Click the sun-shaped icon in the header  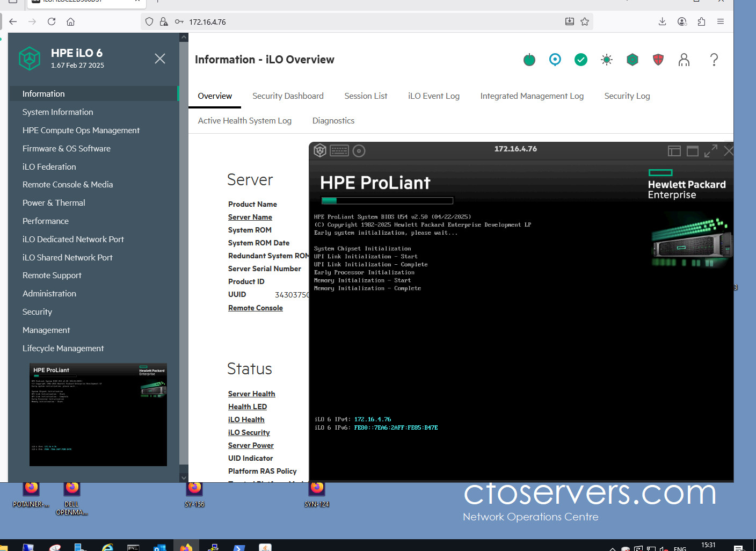(x=607, y=60)
